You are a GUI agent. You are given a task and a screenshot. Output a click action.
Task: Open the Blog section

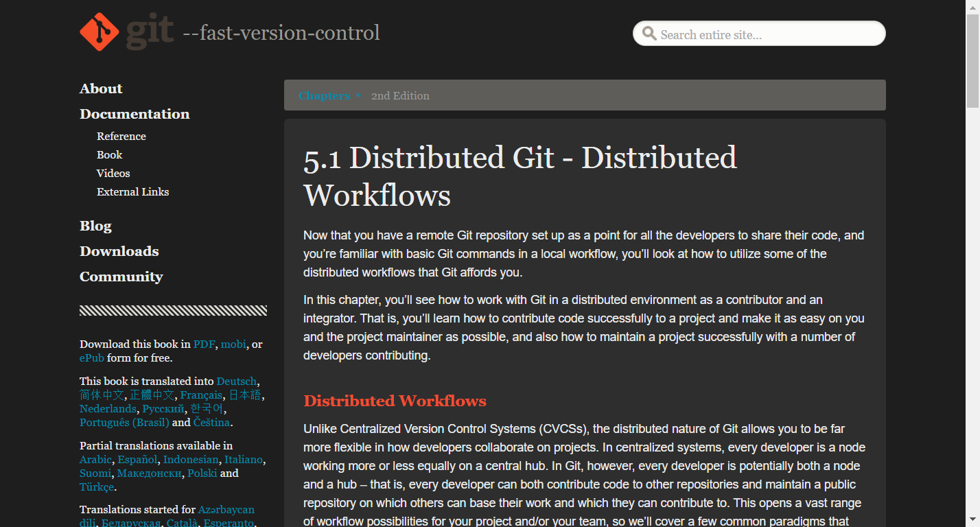[95, 226]
